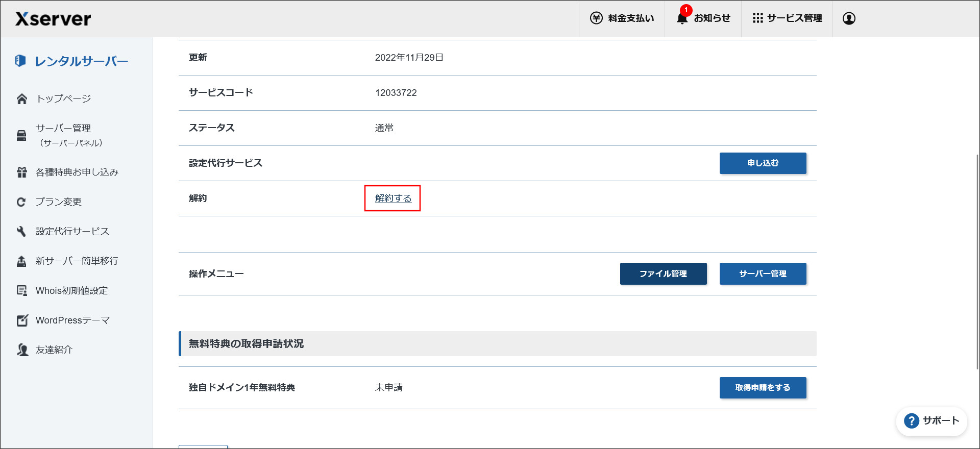Click the gift icon for 各種特典お申し込み

pos(21,172)
